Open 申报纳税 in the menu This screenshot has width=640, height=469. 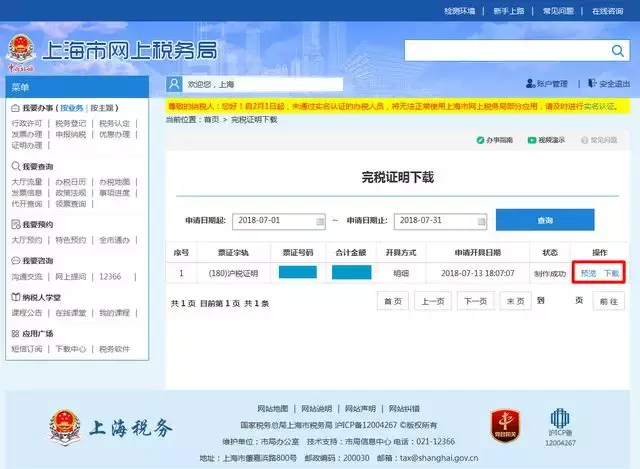[x=71, y=134]
